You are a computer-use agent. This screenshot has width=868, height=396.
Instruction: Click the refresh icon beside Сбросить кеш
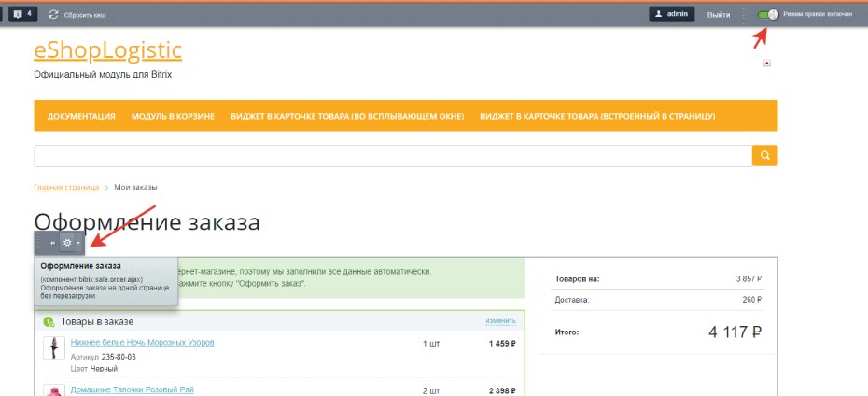point(53,15)
